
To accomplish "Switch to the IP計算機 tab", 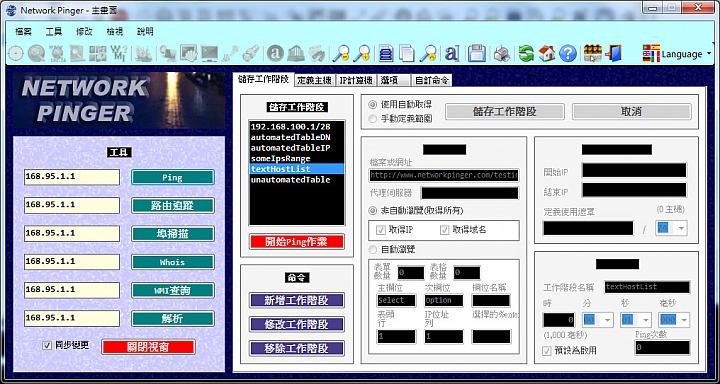I will (x=356, y=80).
